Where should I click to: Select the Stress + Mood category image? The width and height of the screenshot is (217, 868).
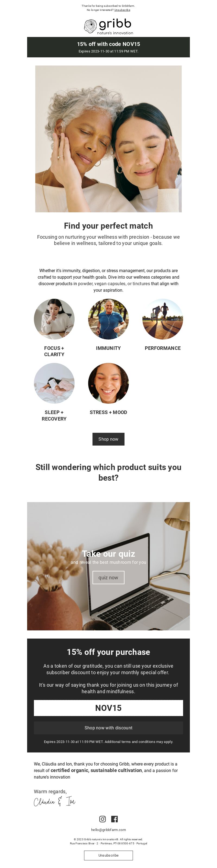point(108,383)
